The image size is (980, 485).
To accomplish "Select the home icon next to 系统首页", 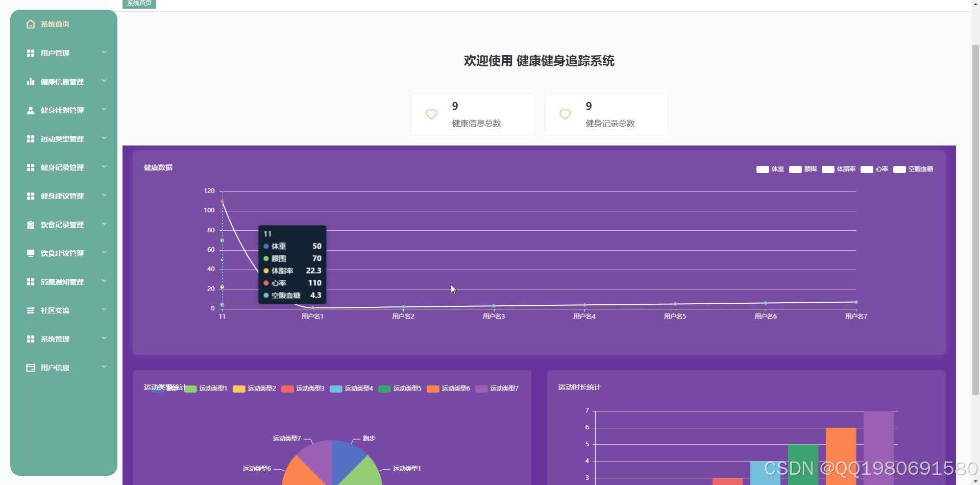I will 30,23.
